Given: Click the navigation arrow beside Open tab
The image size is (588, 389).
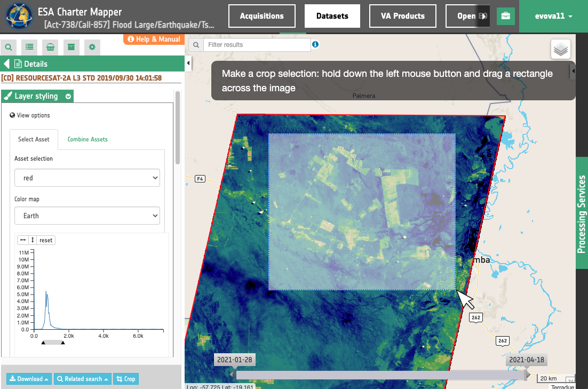Looking at the screenshot, I should tap(484, 16).
